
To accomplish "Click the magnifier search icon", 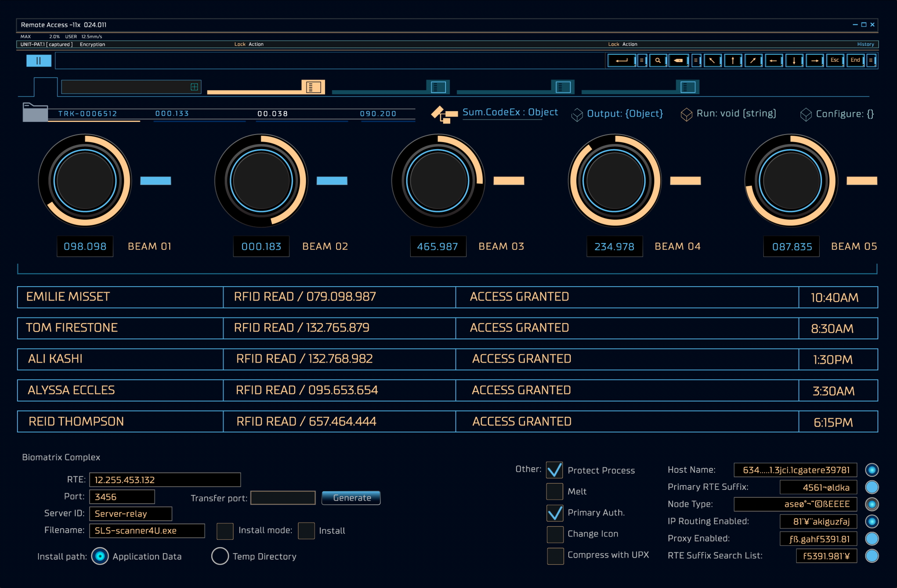I will 658,60.
